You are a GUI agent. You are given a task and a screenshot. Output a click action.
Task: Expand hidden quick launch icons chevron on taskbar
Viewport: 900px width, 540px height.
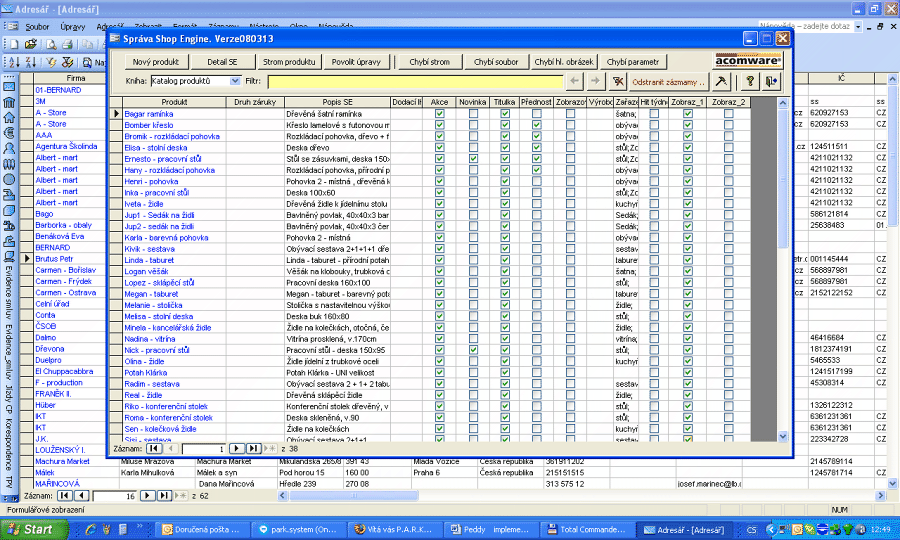click(x=139, y=527)
